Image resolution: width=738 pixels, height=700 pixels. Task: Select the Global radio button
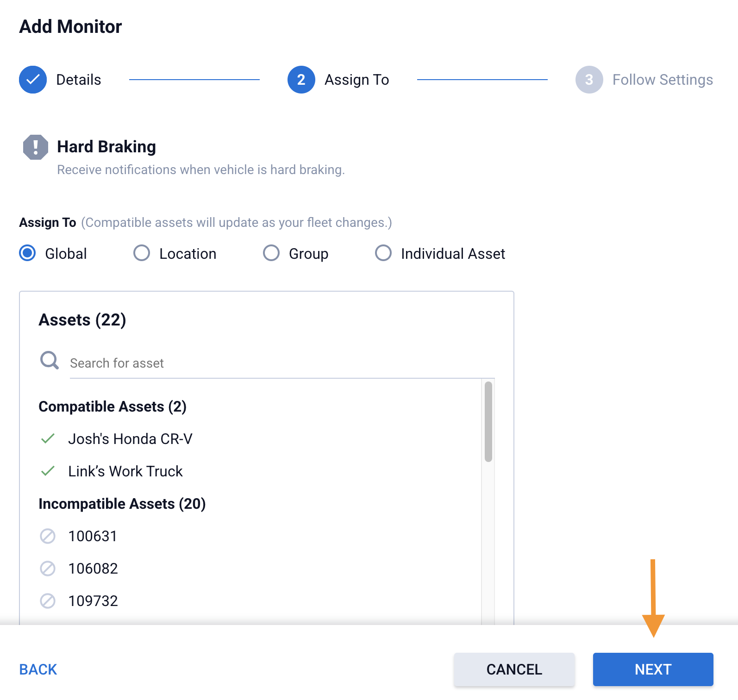28,253
